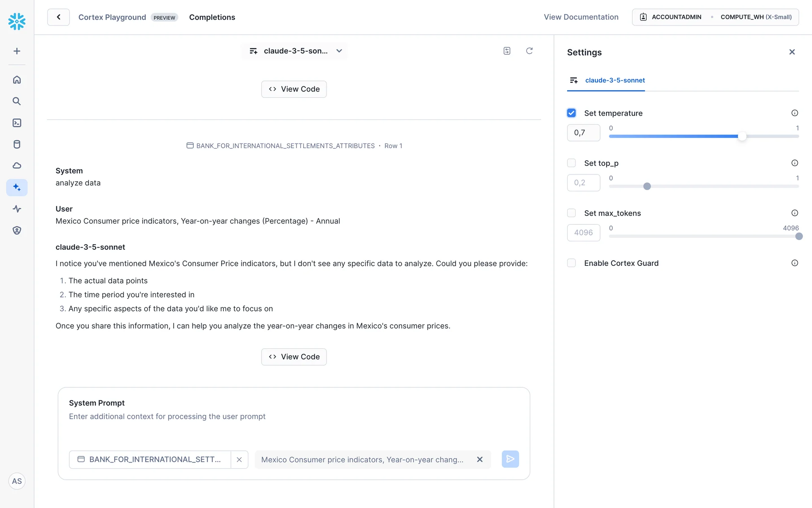Click the Snowflake logo

[x=17, y=21]
